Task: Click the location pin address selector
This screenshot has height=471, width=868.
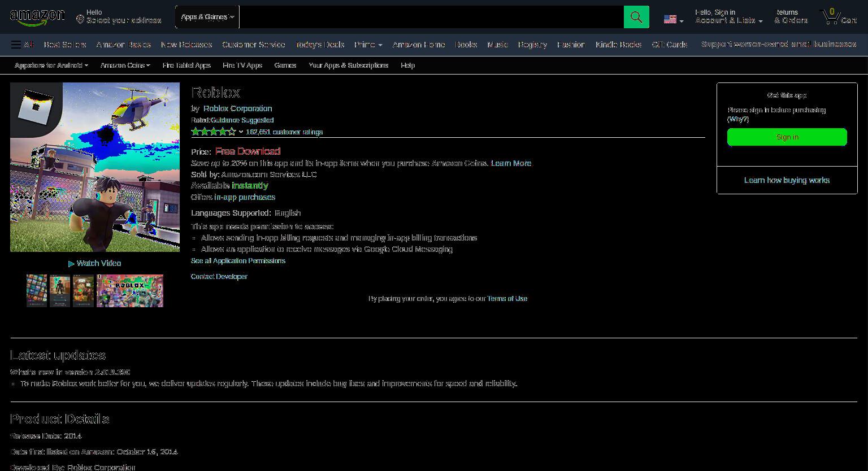Action: pos(119,16)
